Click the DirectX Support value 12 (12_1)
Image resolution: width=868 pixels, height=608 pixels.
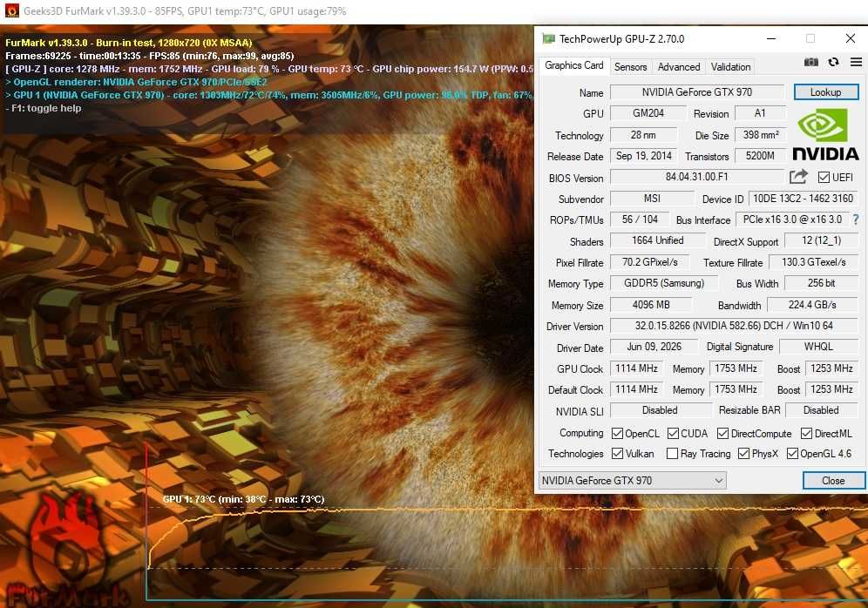822,240
